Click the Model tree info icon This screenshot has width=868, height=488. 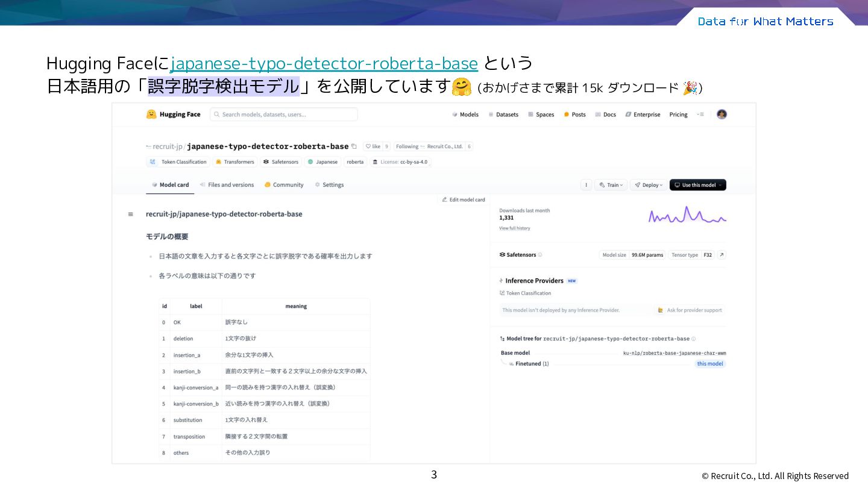point(694,339)
